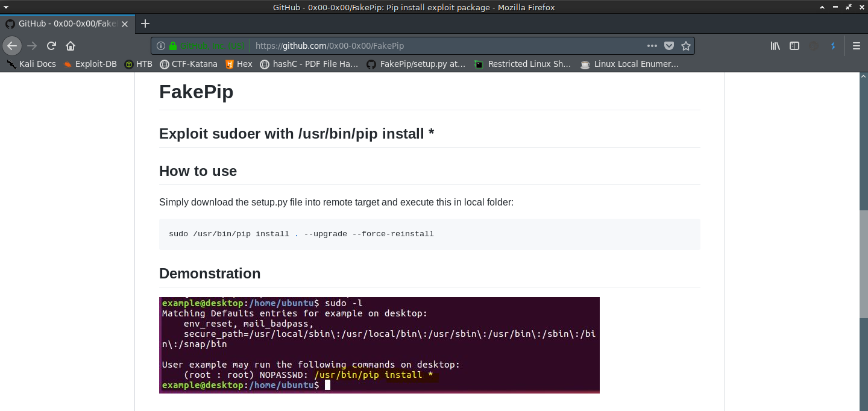The width and height of the screenshot is (868, 411).
Task: Reload the current GitHub page
Action: pyautogui.click(x=52, y=46)
